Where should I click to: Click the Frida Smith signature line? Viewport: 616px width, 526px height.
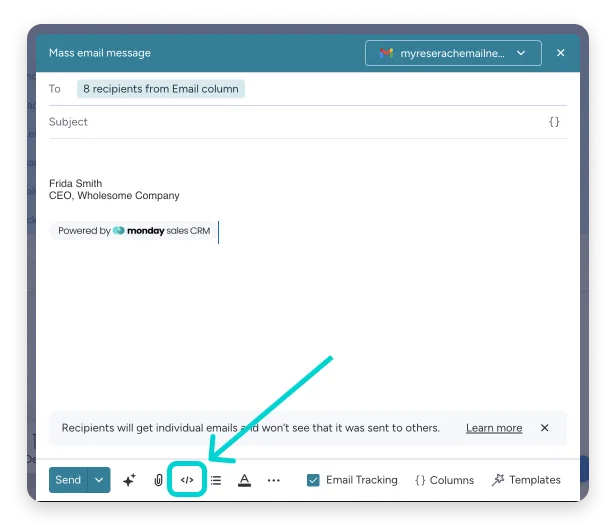75,183
